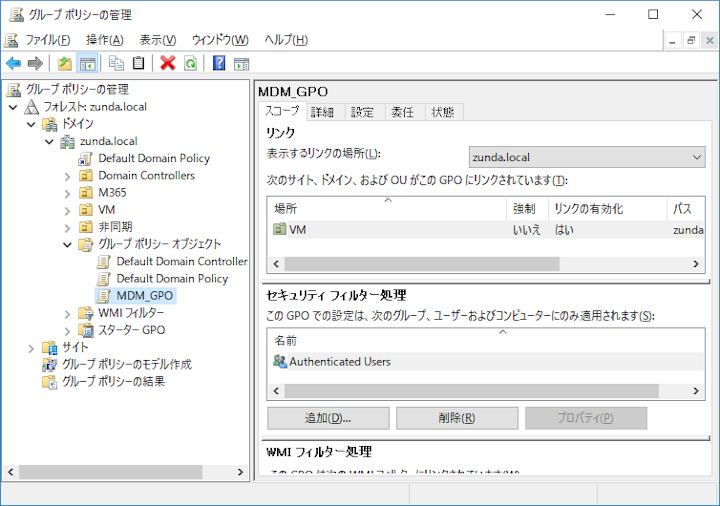This screenshot has height=506, width=720.
Task: Select the Default Domain Policy GPO object under グループ ポリシー オブジェクト
Action: click(x=172, y=279)
